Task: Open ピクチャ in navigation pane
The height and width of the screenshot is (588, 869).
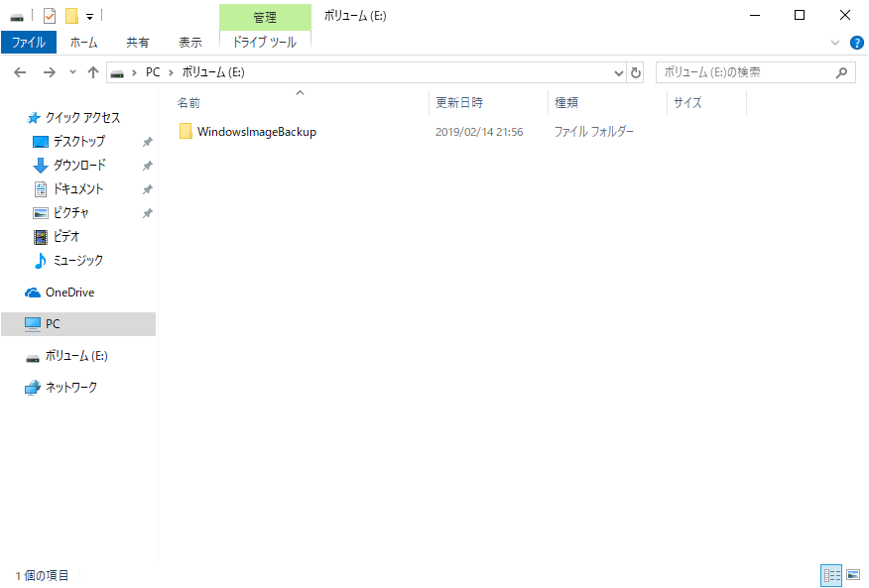Action: (71, 213)
